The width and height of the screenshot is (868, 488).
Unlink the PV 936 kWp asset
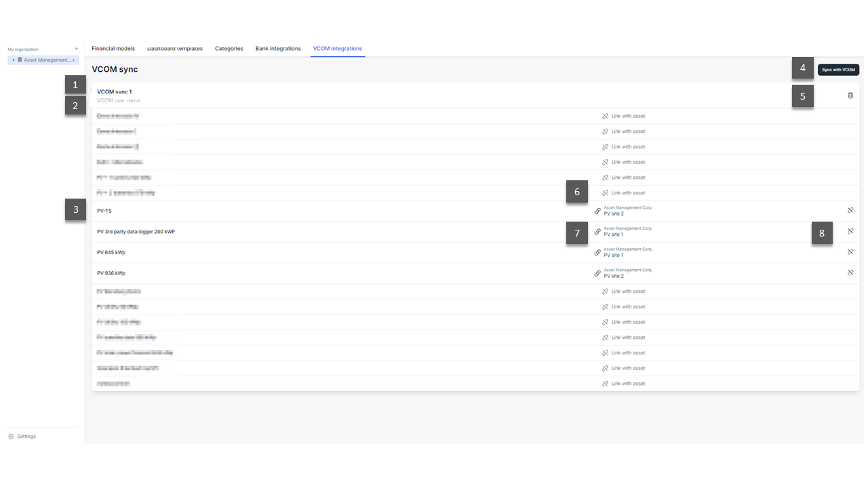[850, 273]
